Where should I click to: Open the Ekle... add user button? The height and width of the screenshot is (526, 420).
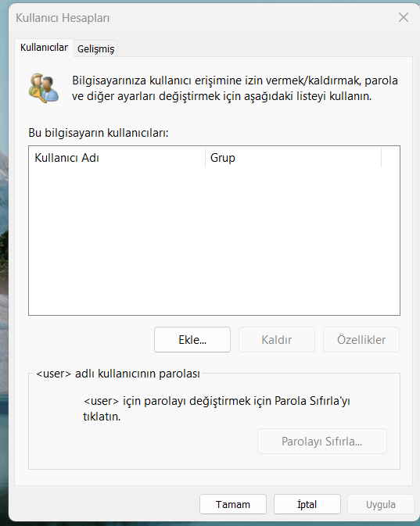pyautogui.click(x=192, y=339)
